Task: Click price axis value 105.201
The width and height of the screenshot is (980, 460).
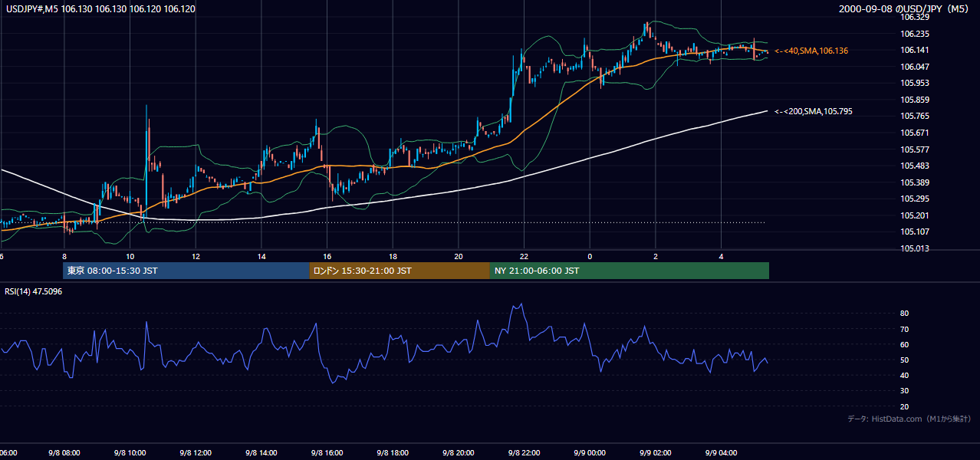Action: [915, 215]
